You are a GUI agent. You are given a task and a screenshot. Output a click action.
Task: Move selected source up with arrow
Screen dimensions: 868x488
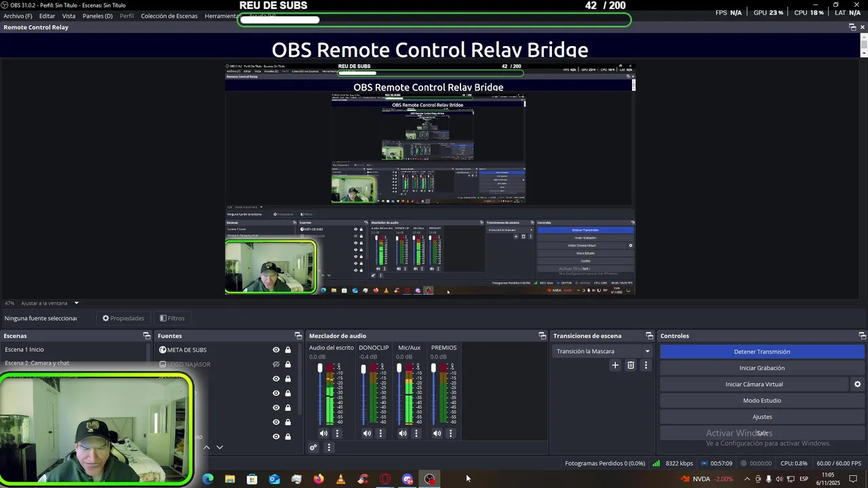pos(207,447)
